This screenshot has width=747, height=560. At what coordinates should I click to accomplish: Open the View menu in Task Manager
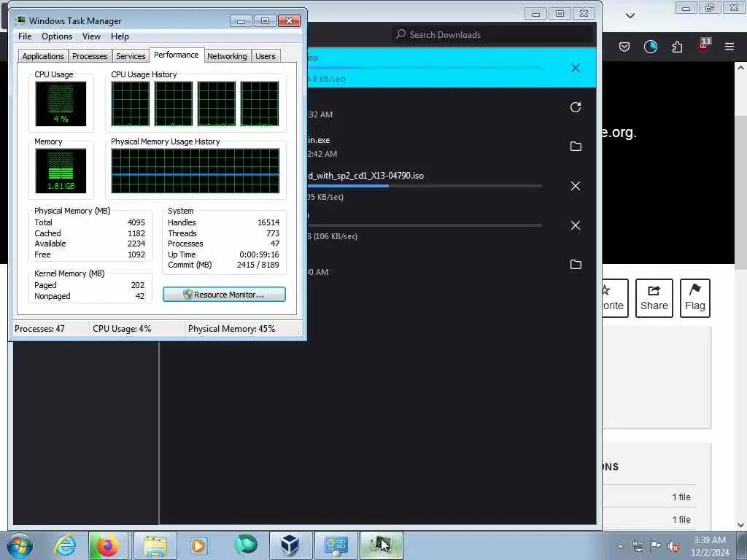(x=91, y=36)
